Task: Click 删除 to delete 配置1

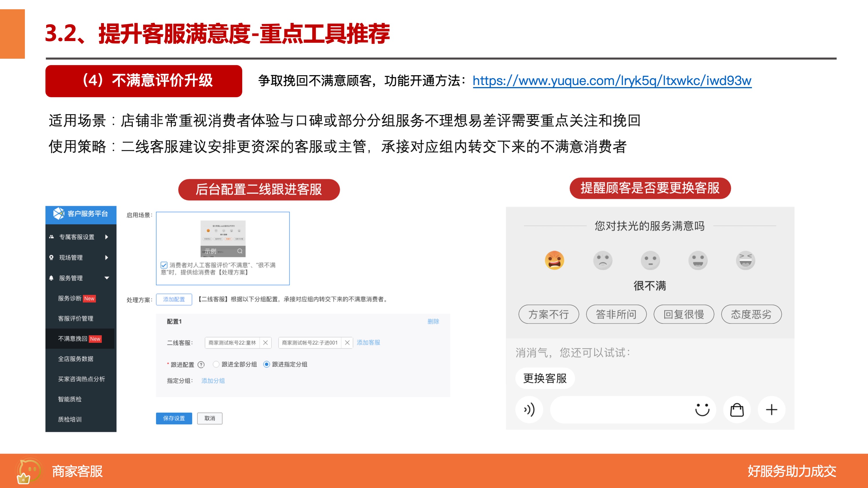Action: [433, 321]
